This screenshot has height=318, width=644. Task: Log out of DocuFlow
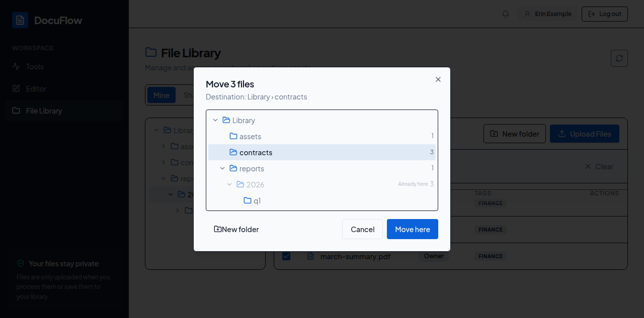click(x=605, y=14)
